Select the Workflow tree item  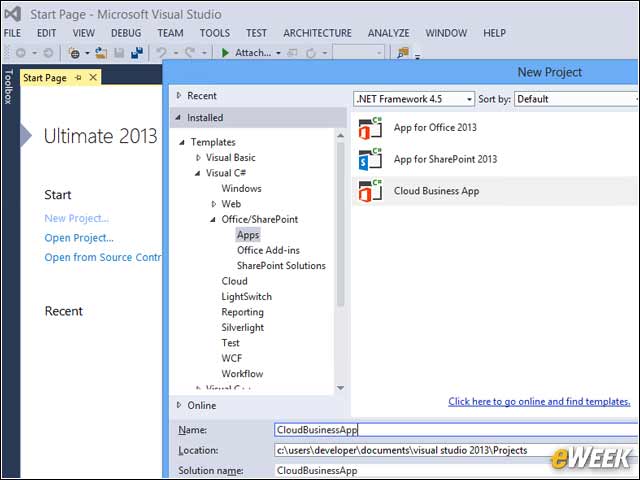point(242,374)
